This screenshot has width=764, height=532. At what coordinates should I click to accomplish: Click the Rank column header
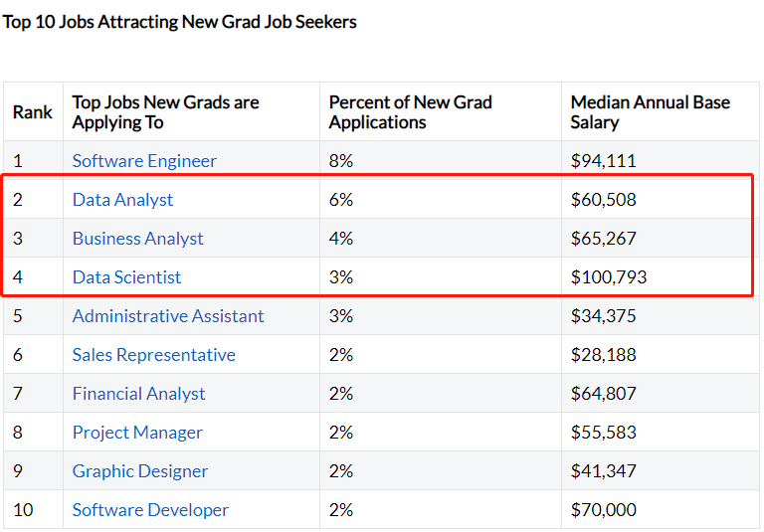33,112
